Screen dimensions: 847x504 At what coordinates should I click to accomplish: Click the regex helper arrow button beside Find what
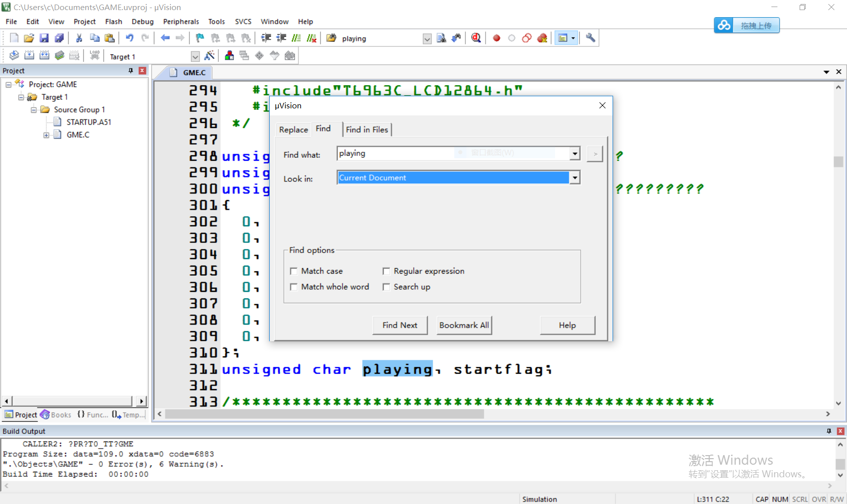[595, 154]
